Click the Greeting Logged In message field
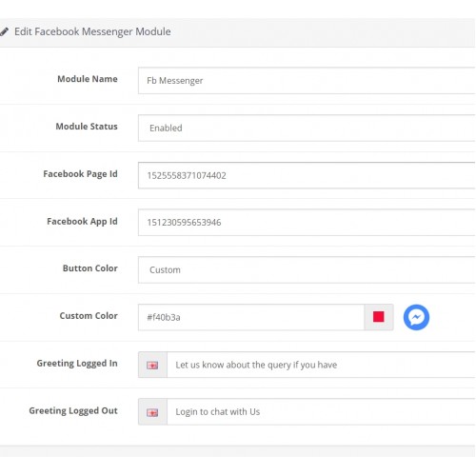 coord(321,365)
